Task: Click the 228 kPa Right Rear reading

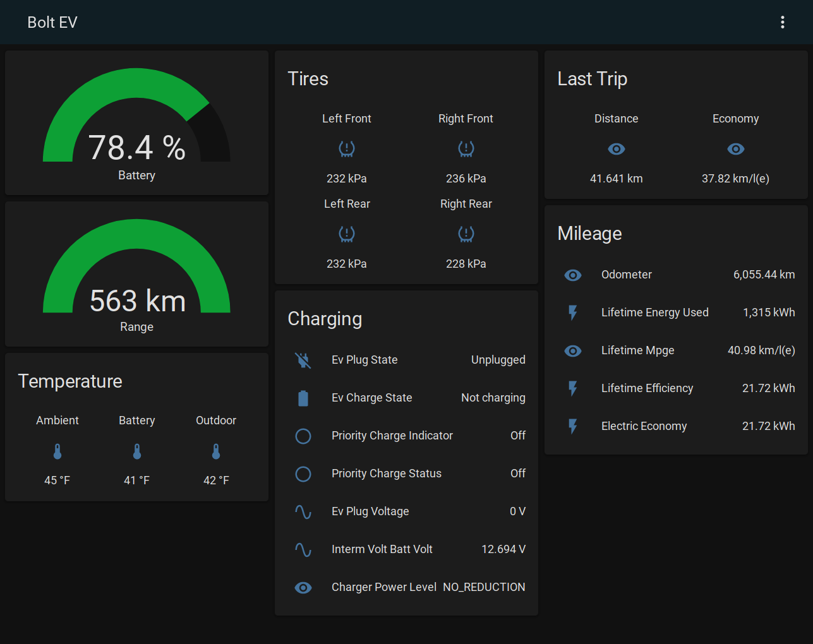Action: tap(466, 264)
